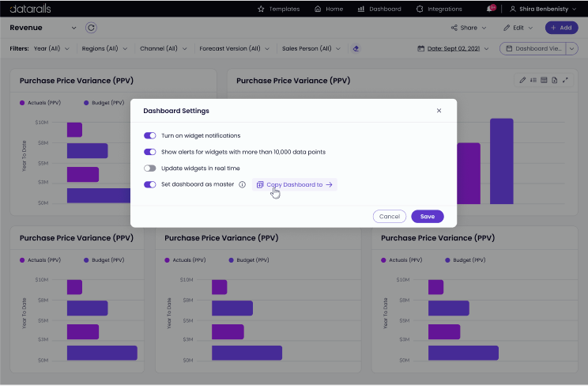Open the Year (All) filter dropdown
The width and height of the screenshot is (588, 386).
(51, 48)
